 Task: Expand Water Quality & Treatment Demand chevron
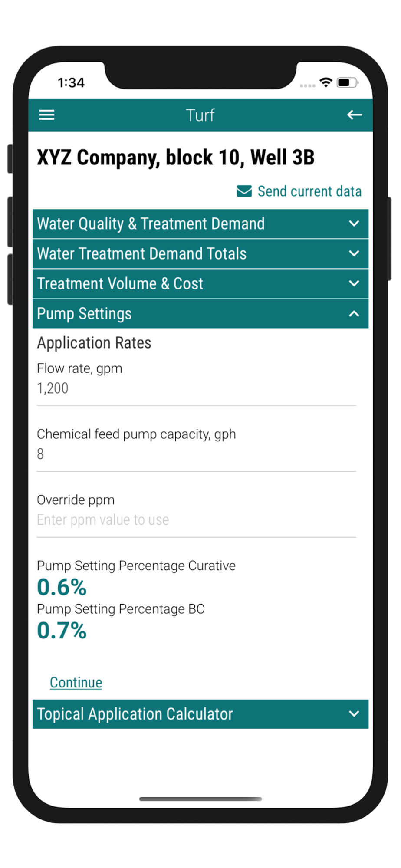pyautogui.click(x=354, y=224)
